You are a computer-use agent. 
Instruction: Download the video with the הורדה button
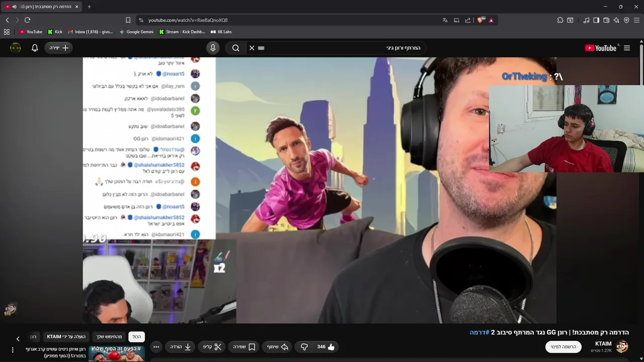181,347
